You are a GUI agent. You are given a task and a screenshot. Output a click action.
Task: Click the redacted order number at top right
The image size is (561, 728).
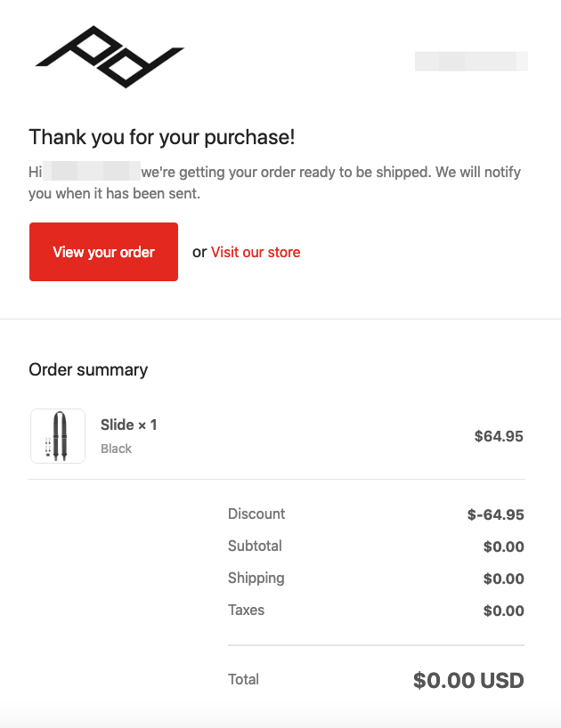471,61
